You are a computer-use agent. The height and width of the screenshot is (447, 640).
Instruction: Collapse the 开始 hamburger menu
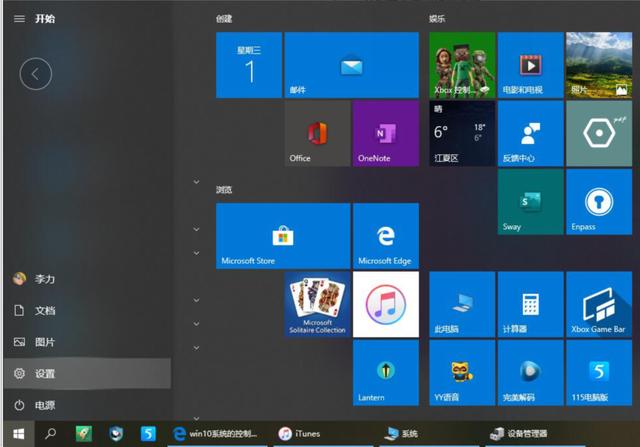coord(19,19)
